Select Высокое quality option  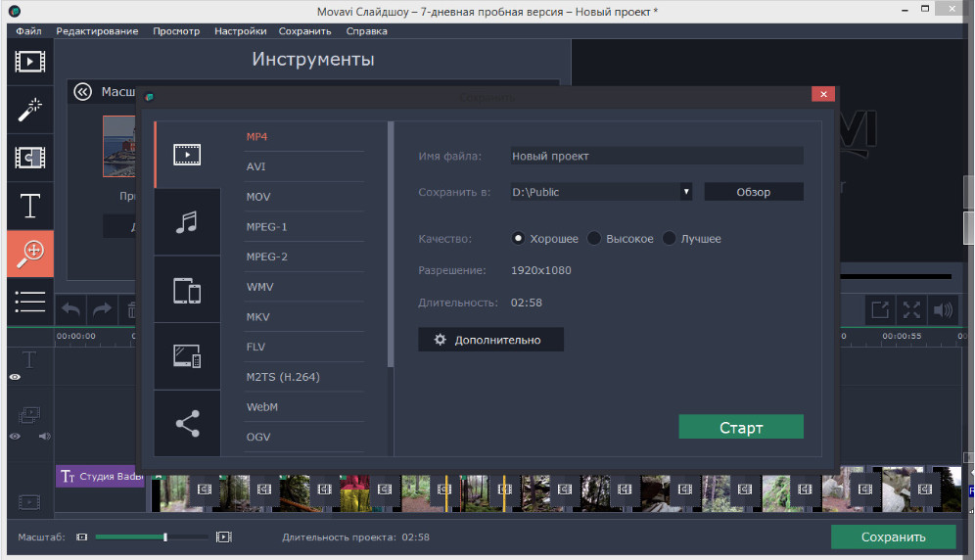[594, 238]
